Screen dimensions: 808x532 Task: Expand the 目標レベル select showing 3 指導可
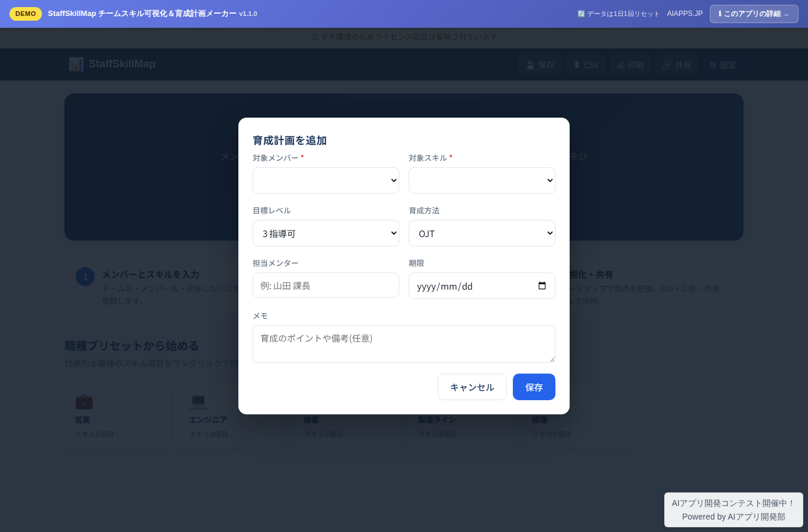tap(326, 233)
